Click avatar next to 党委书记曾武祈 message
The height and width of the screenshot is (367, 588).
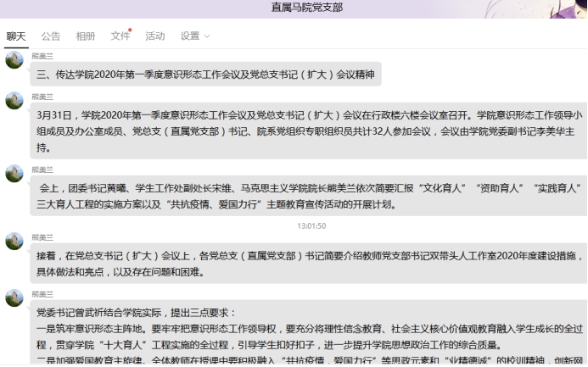point(14,297)
